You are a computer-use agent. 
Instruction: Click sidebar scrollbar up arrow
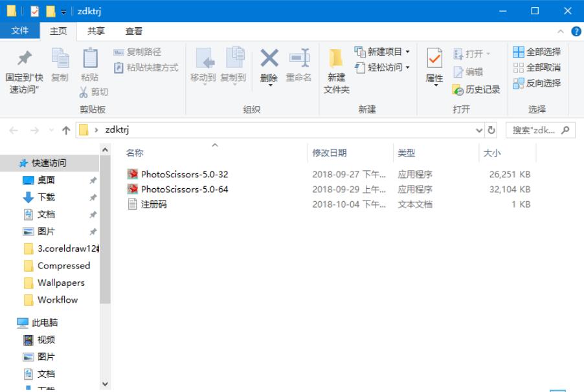(x=105, y=150)
